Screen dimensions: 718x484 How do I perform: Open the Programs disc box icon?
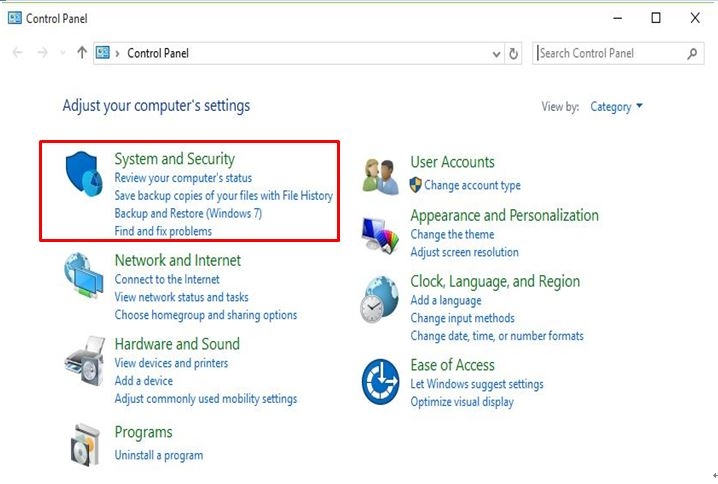tap(85, 445)
